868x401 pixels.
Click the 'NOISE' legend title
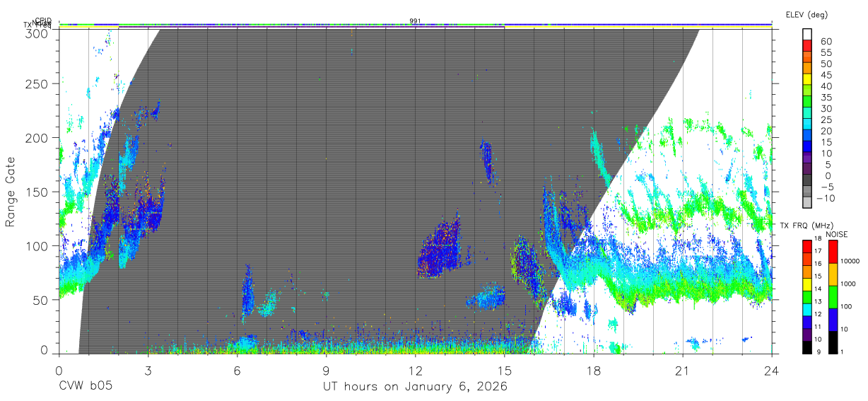[836, 234]
